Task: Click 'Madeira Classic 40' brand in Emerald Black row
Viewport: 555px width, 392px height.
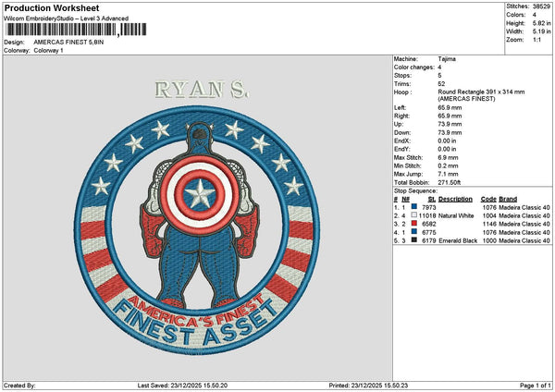Action: 524,240
